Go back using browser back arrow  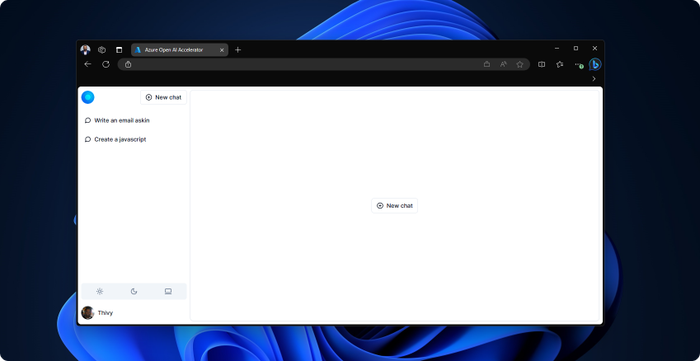pos(88,64)
